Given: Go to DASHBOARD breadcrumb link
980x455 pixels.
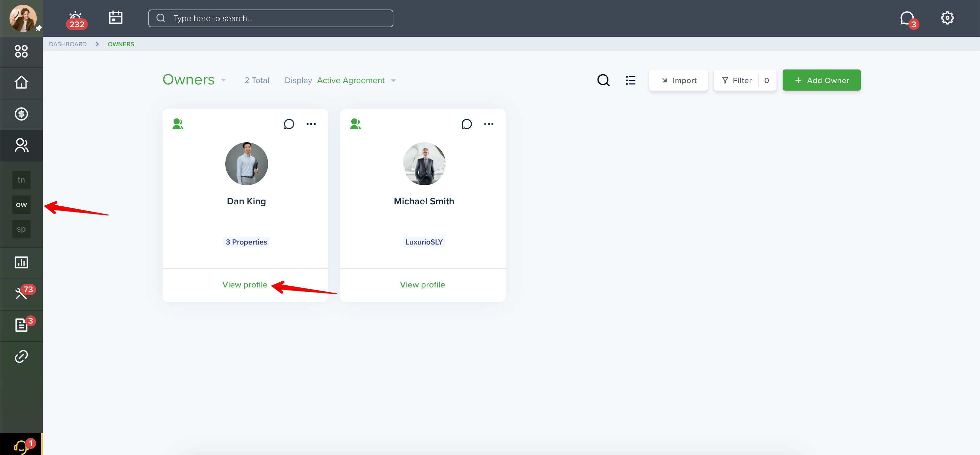Looking at the screenshot, I should tap(68, 44).
